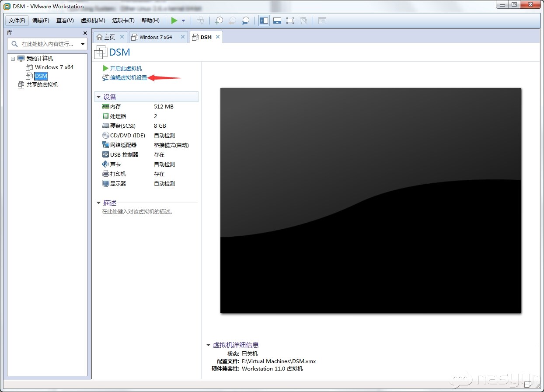Collapse the 设备 section

[99, 97]
